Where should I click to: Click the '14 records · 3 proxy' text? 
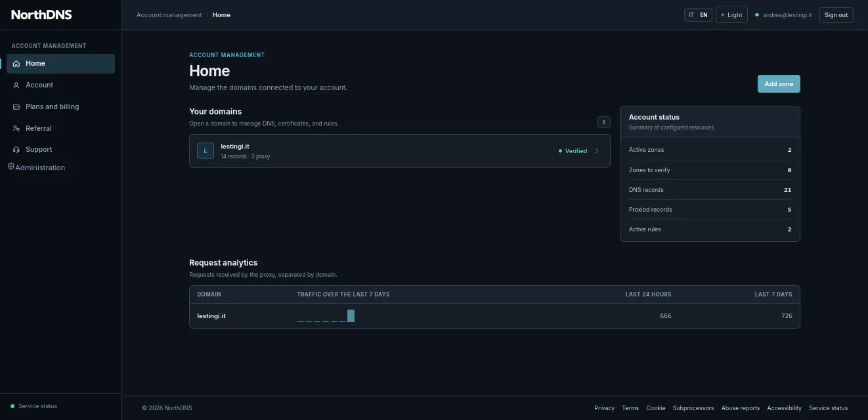(x=246, y=156)
